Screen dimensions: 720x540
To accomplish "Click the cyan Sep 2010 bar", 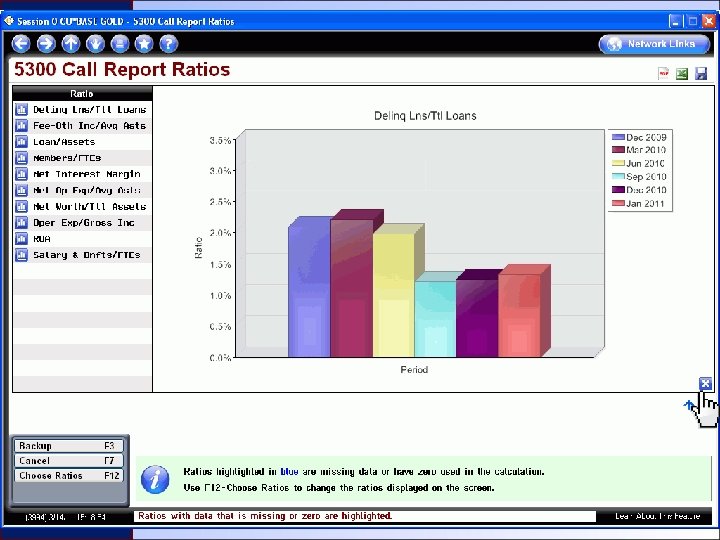I will [x=435, y=319].
